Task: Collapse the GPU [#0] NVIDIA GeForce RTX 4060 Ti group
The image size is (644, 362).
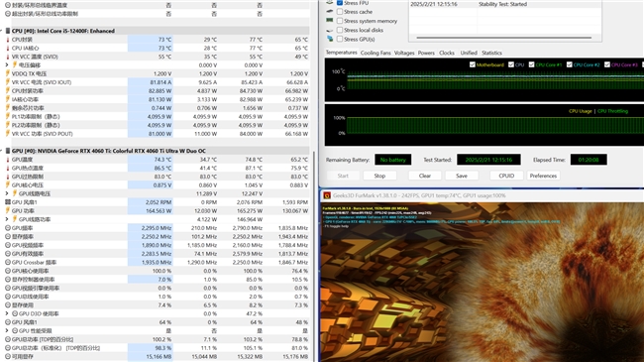Action: pyautogui.click(x=2, y=151)
